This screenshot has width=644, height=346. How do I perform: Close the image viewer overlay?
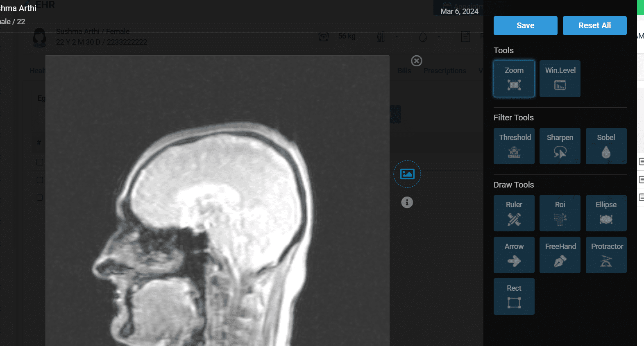[417, 61]
